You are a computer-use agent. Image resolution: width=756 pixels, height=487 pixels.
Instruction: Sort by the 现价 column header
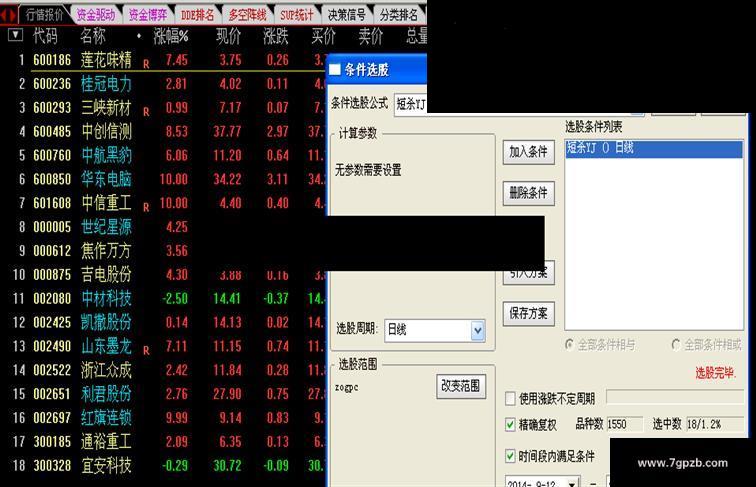click(228, 36)
